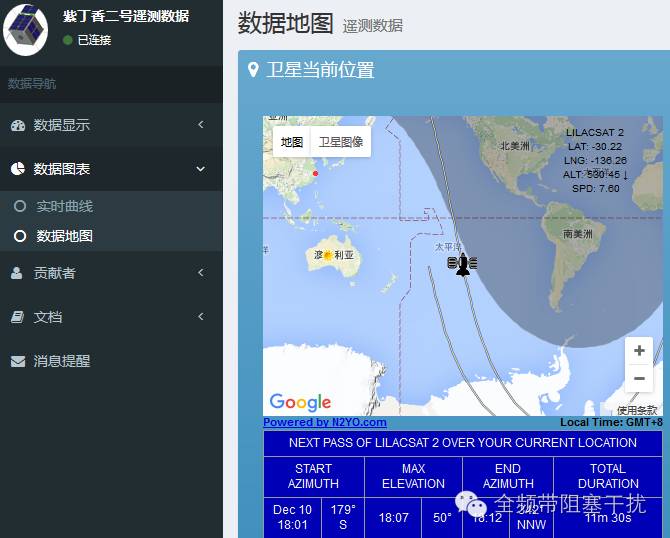670x538 pixels.
Task: Click the 南美洲 label on the map
Action: pyautogui.click(x=578, y=234)
